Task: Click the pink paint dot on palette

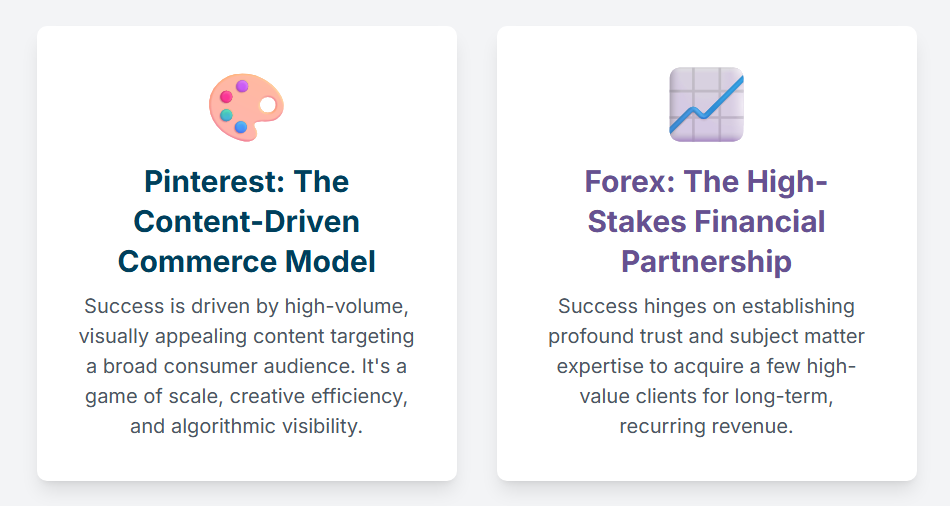Action: tap(226, 96)
